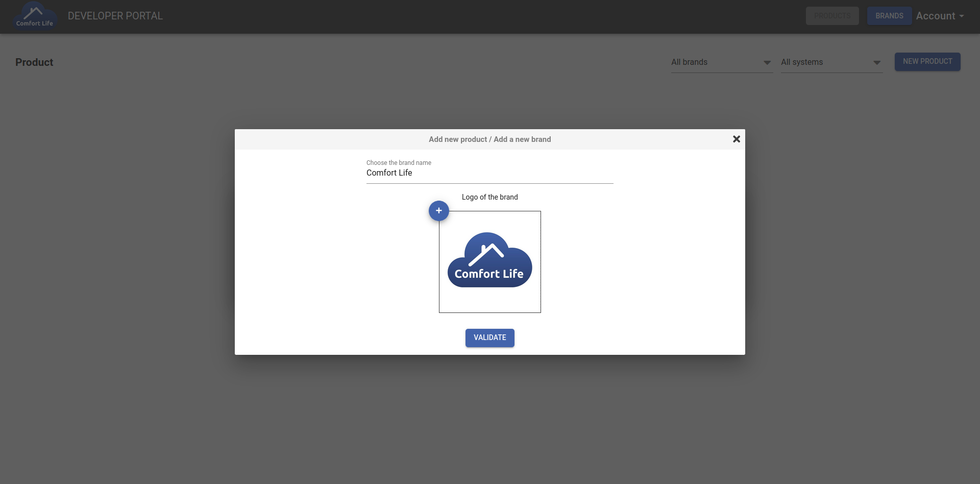
Task: Click the 'Choose the brand name' label
Action: point(399,163)
